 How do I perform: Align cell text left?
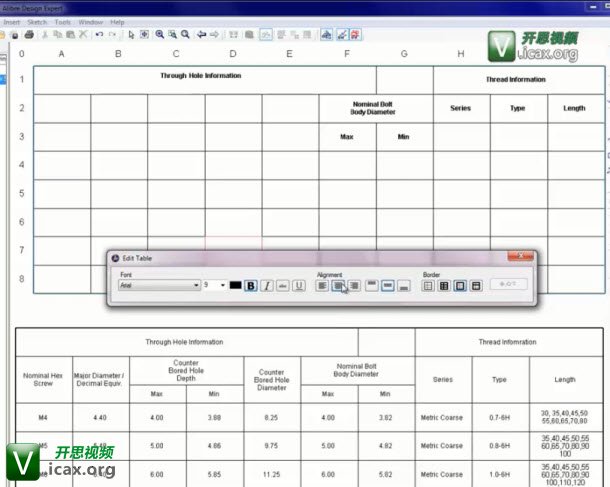(x=322, y=286)
